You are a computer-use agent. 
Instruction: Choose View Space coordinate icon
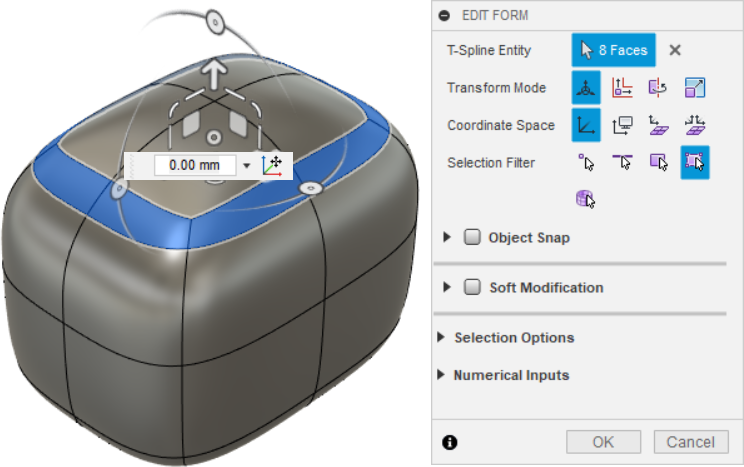coord(622,125)
